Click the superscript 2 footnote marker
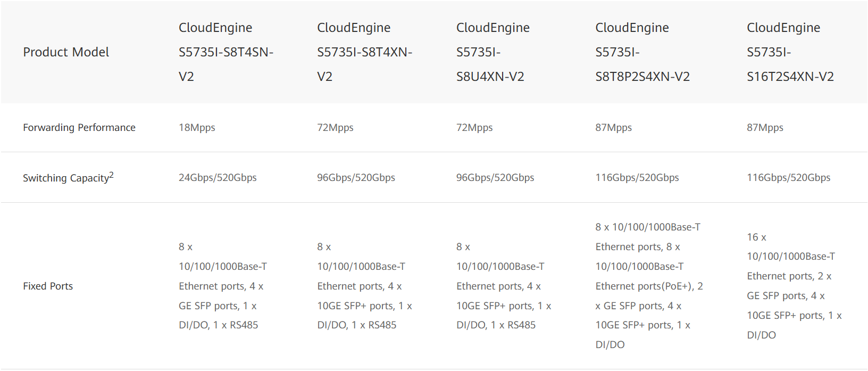 click(x=112, y=175)
